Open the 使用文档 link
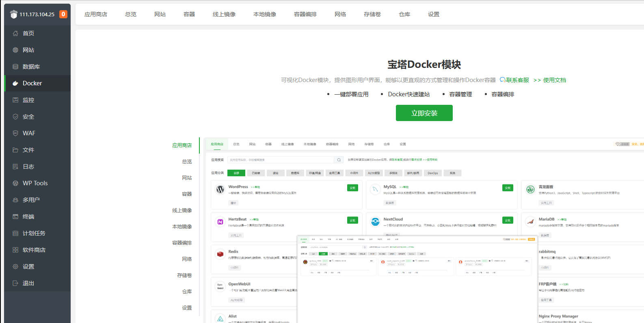The height and width of the screenshot is (323, 644). click(x=555, y=80)
